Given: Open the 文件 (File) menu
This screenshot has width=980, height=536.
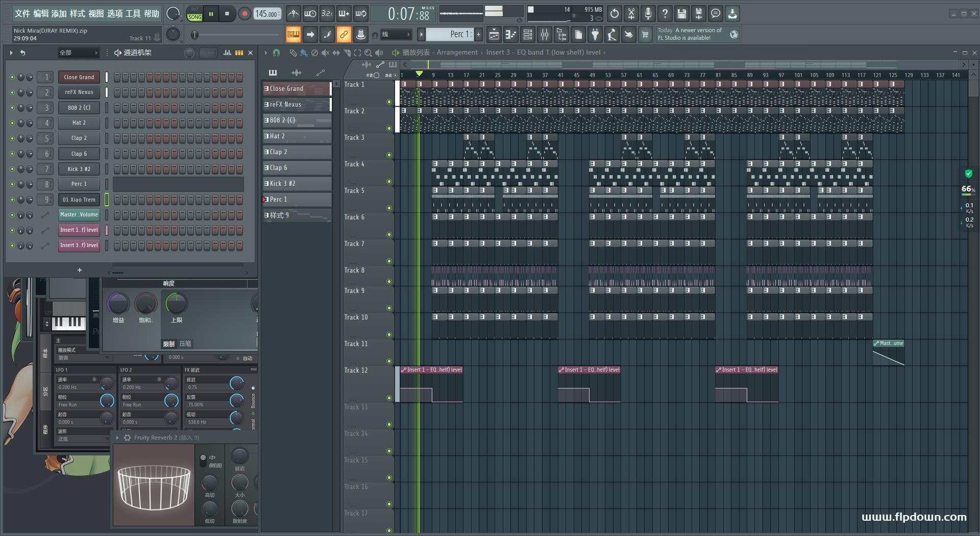Looking at the screenshot, I should (x=22, y=14).
